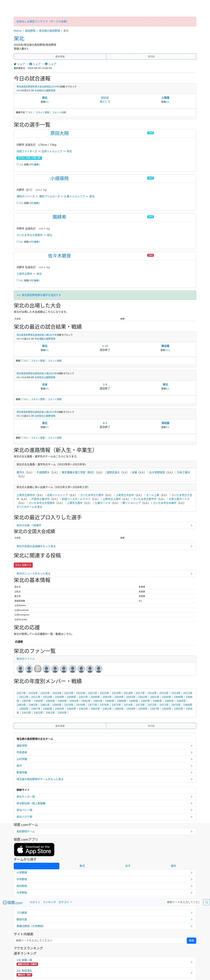This screenshot has height=980, width=210.
Task: Click the heart for the 熊谷商 game
Action: click(22, 361)
